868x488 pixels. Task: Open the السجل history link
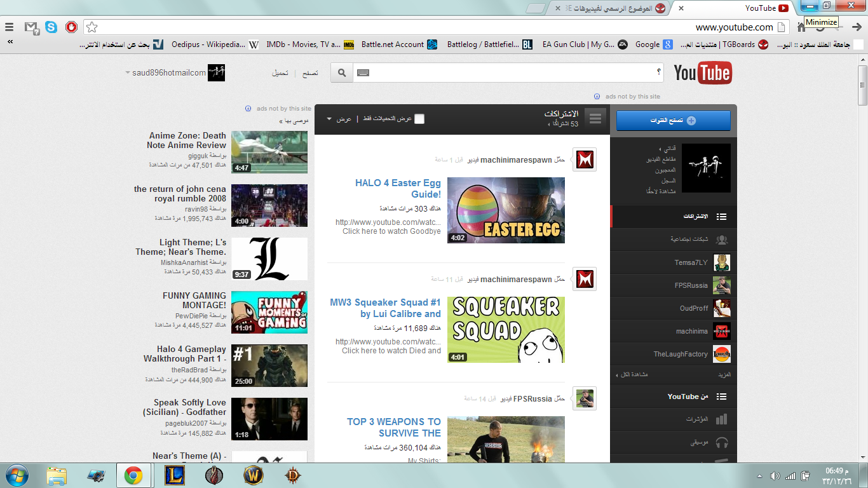tap(668, 180)
